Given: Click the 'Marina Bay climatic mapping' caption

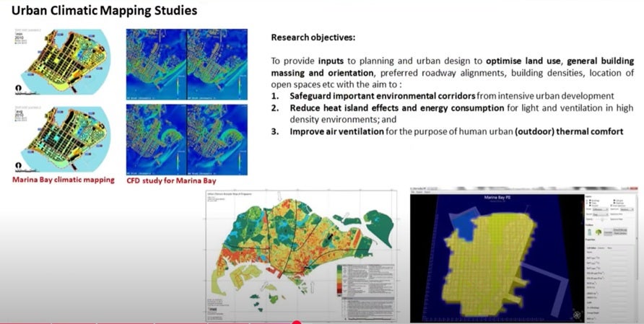Looking at the screenshot, I should point(64,180).
